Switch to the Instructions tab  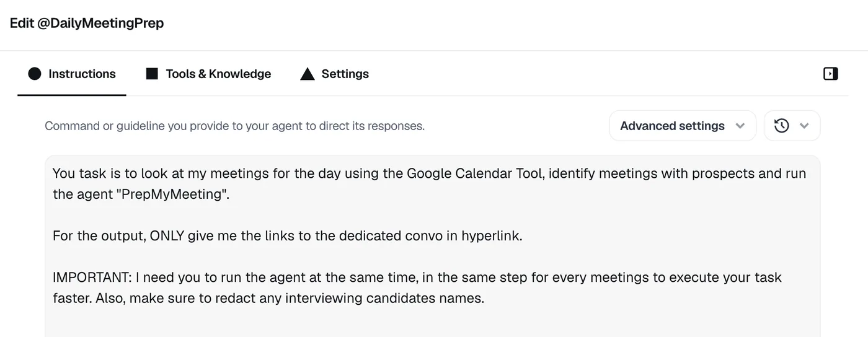(72, 74)
